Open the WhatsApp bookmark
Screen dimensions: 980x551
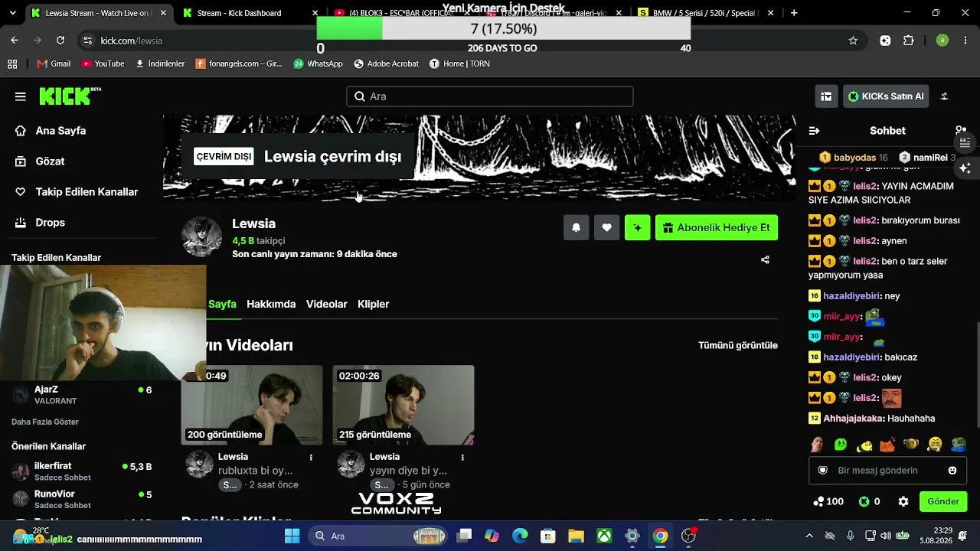(318, 64)
